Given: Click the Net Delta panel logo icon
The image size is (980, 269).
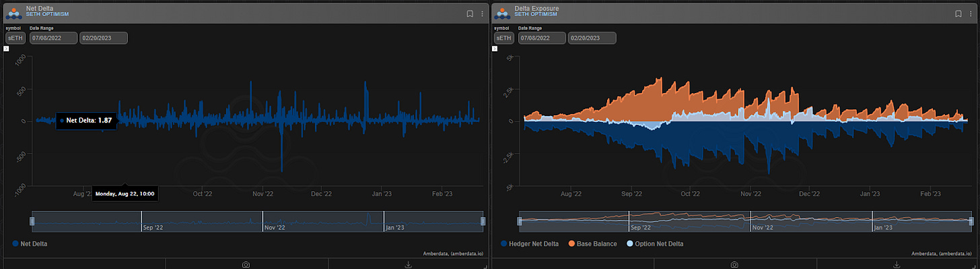Looking at the screenshot, I should [13, 13].
